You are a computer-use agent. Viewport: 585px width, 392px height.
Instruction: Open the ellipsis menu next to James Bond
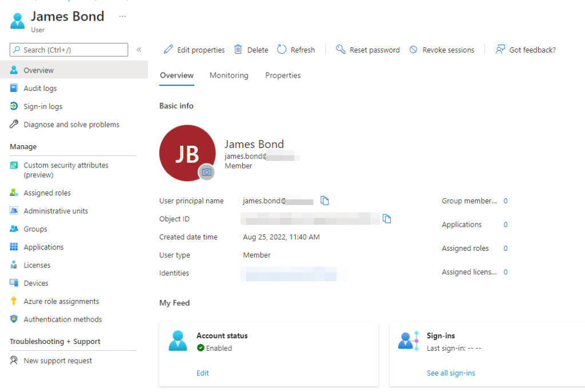pos(122,17)
